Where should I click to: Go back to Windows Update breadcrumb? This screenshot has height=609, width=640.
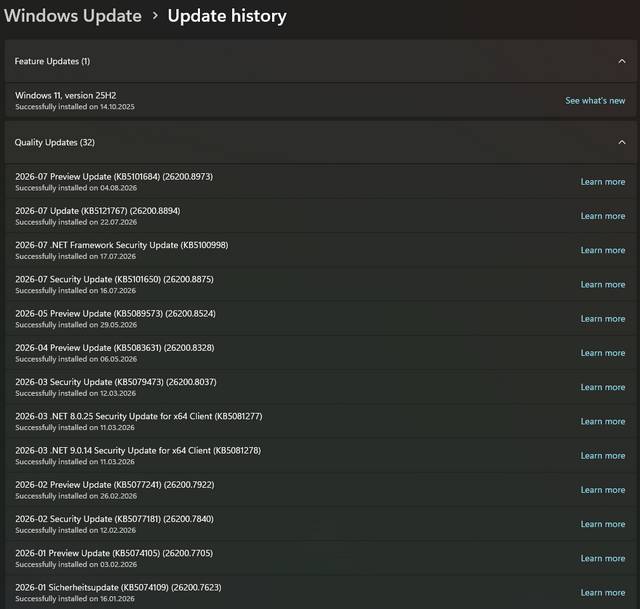73,16
